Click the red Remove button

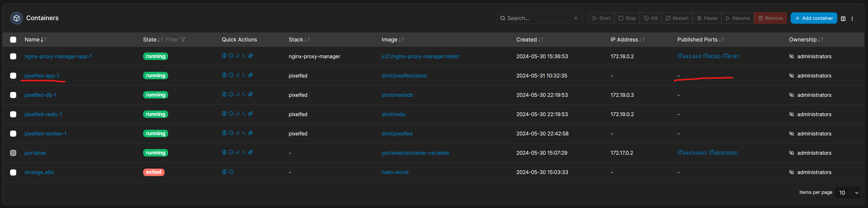click(x=770, y=18)
